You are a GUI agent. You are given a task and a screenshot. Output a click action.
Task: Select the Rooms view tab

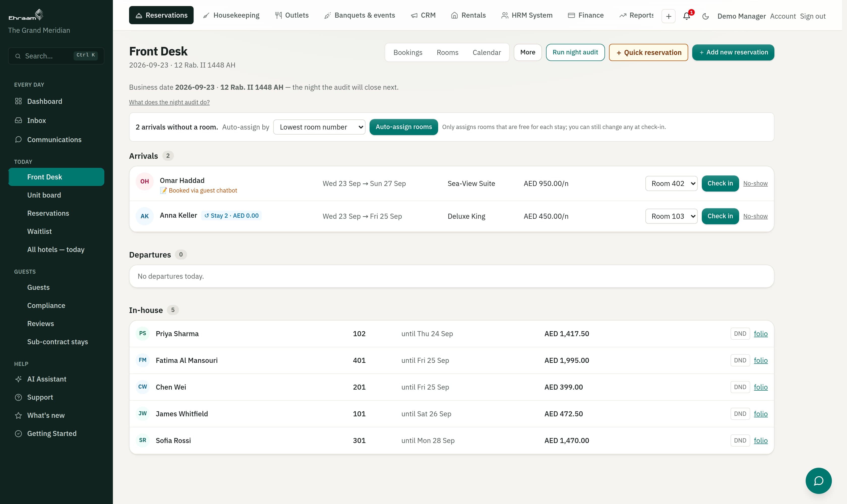447,52
